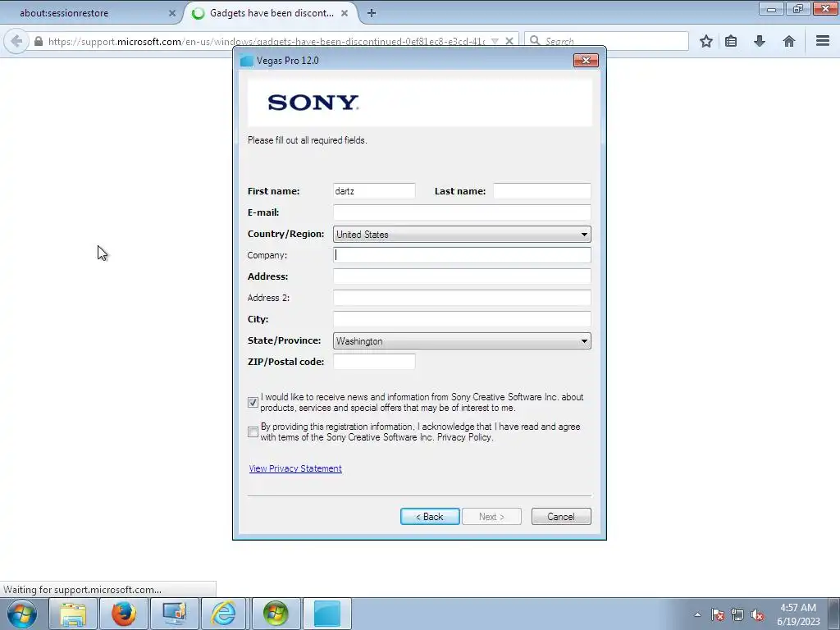The image size is (840, 630).
Task: Click the ZIP/Postal code field
Action: point(374,362)
